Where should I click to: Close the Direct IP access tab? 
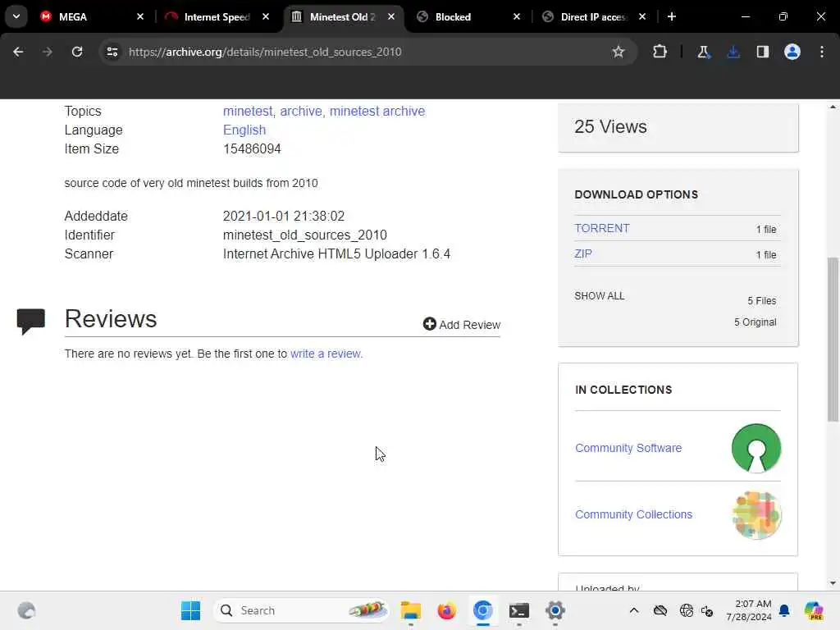click(x=642, y=16)
